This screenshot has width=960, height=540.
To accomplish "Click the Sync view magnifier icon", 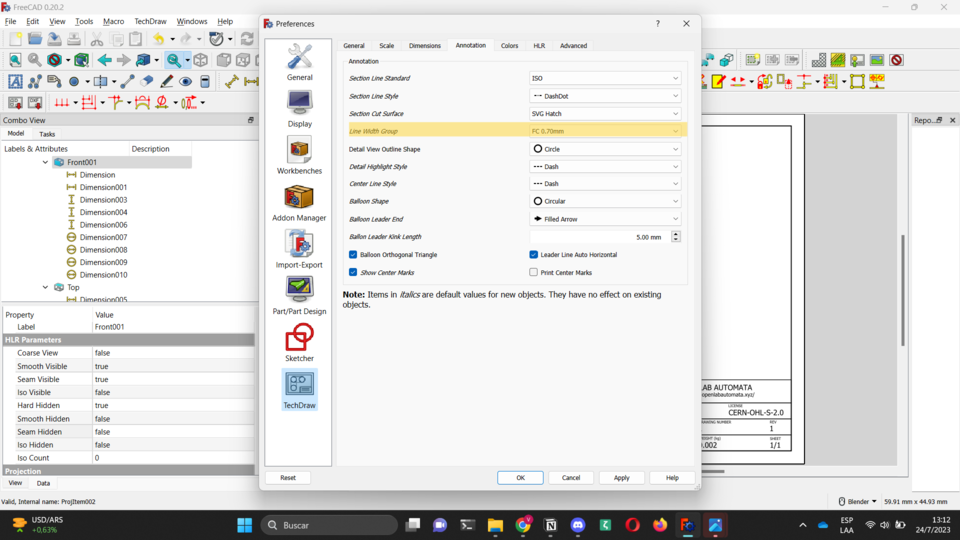I will coord(174,60).
